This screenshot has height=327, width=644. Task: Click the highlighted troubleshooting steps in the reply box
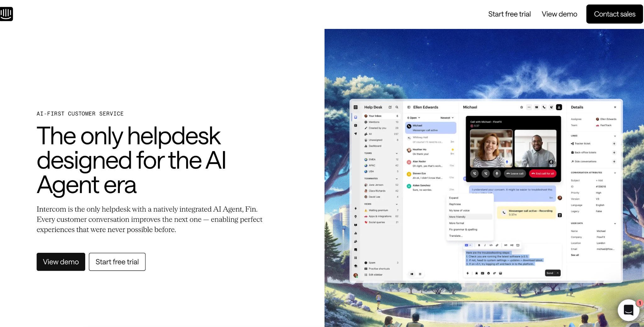point(504,258)
